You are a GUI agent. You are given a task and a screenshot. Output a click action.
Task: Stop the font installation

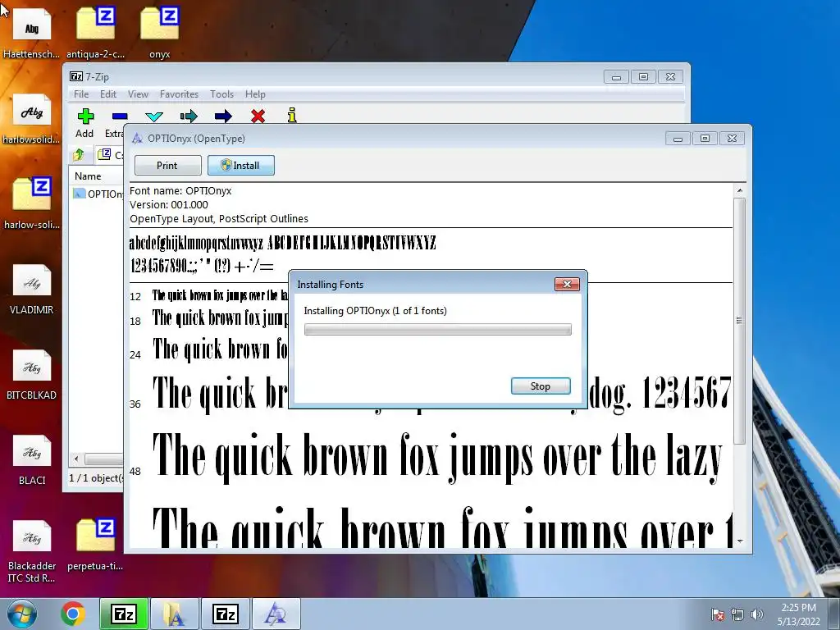click(541, 386)
